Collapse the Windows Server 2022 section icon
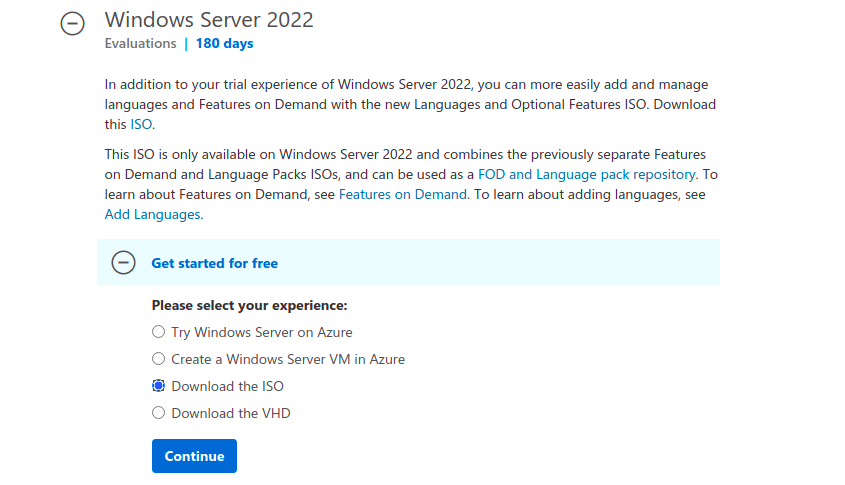Image resolution: width=845 pixels, height=485 pixels. [73, 25]
